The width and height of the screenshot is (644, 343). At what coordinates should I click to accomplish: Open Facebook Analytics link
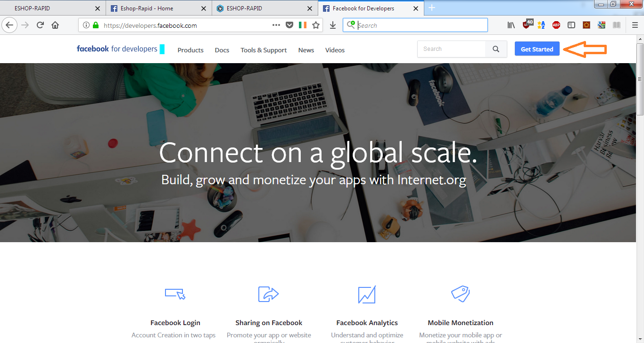pyautogui.click(x=367, y=323)
